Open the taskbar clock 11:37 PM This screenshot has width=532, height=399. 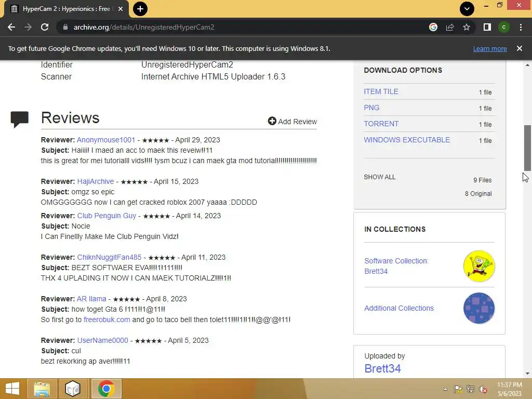point(509,389)
